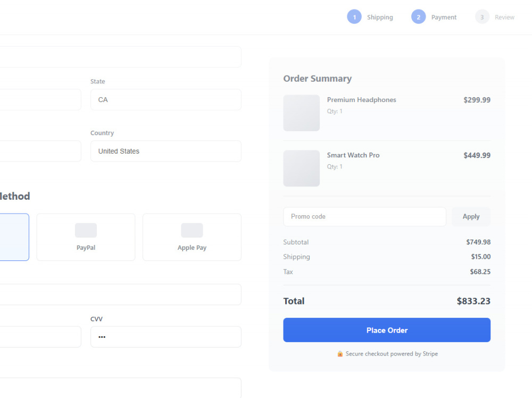Viewport: 532px width, 398px height.
Task: Click the $449.99 price
Action: coord(477,155)
